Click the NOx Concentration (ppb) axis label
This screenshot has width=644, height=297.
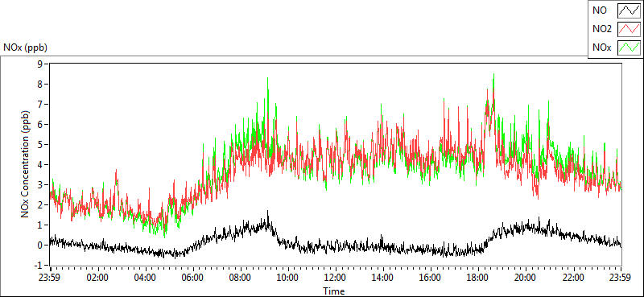click(26, 164)
